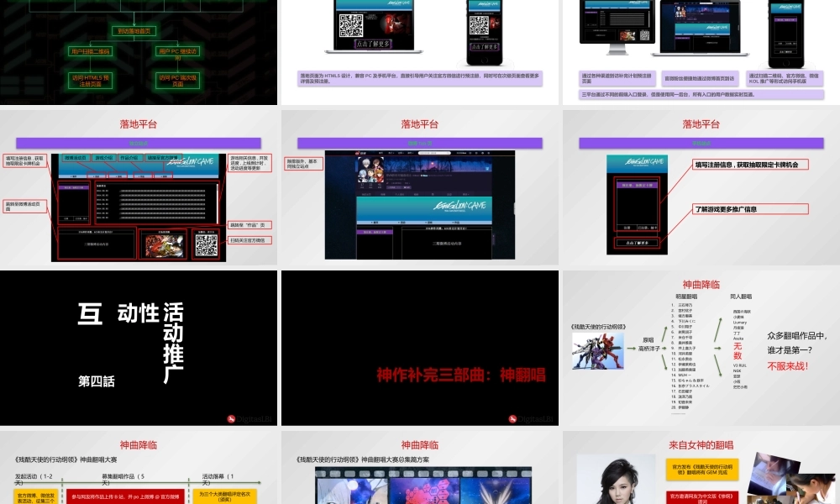Open the 落地平台 slide with 填写注册信息 callout
840x504 pixels.
click(701, 187)
